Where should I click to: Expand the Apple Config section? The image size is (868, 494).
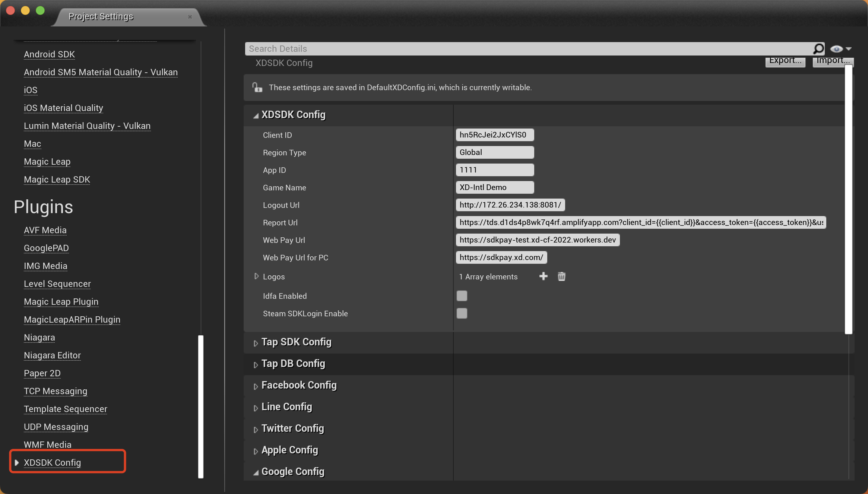[256, 451]
